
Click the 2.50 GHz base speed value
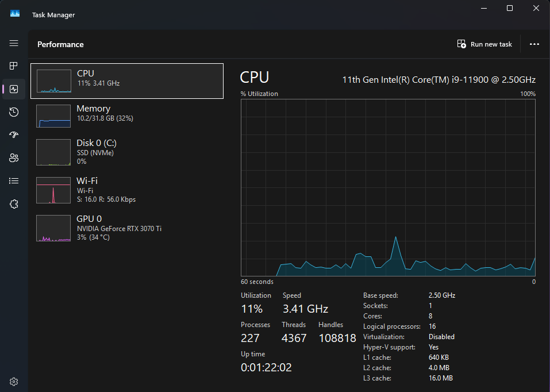(x=442, y=295)
